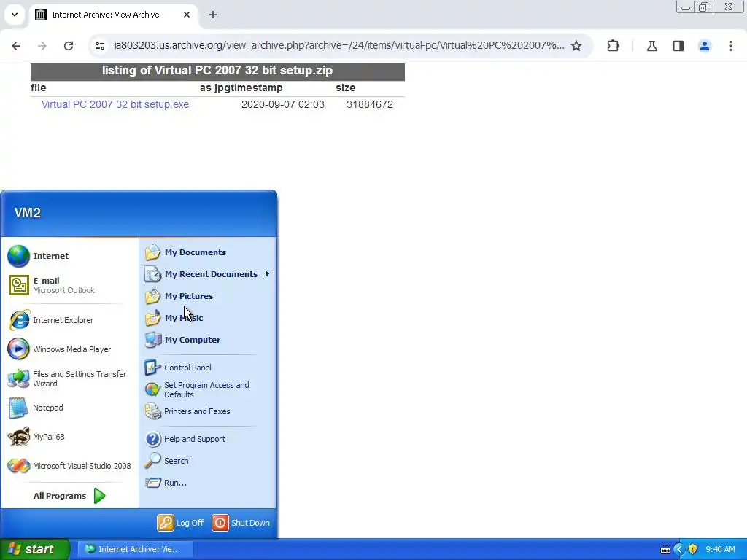Click the Log Off button
The height and width of the screenshot is (560, 747).
pyautogui.click(x=181, y=523)
